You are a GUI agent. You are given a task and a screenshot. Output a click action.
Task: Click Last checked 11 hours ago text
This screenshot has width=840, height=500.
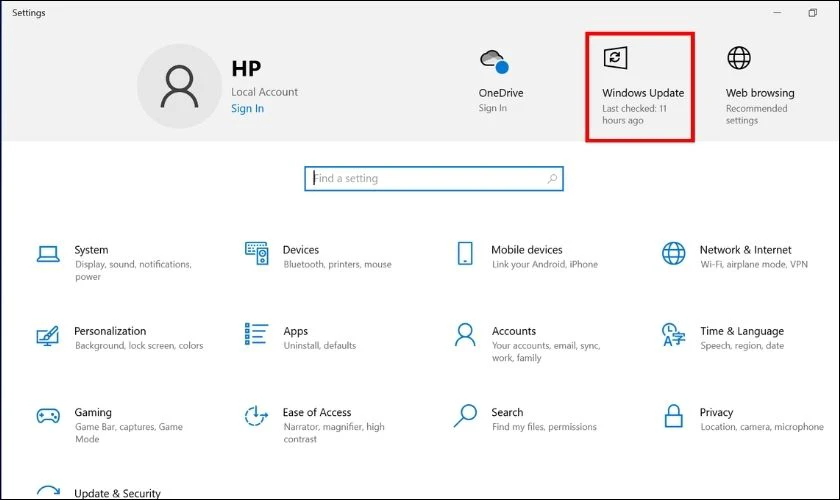(x=634, y=114)
